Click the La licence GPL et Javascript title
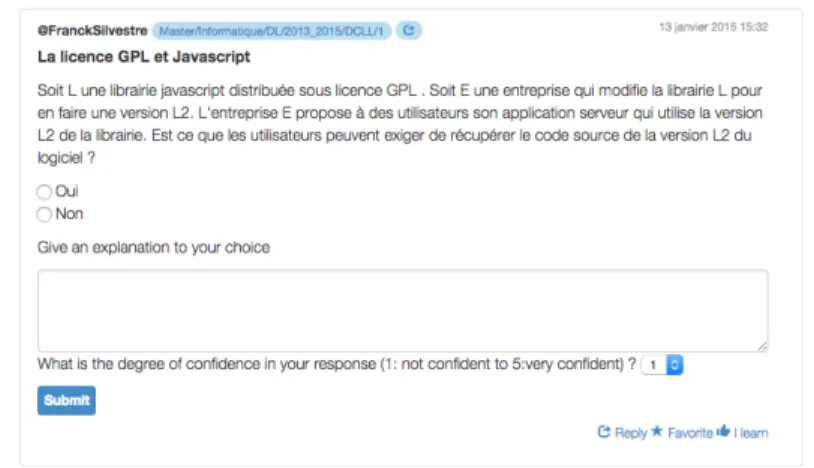Screen dimensions: 814x468 click(144, 57)
